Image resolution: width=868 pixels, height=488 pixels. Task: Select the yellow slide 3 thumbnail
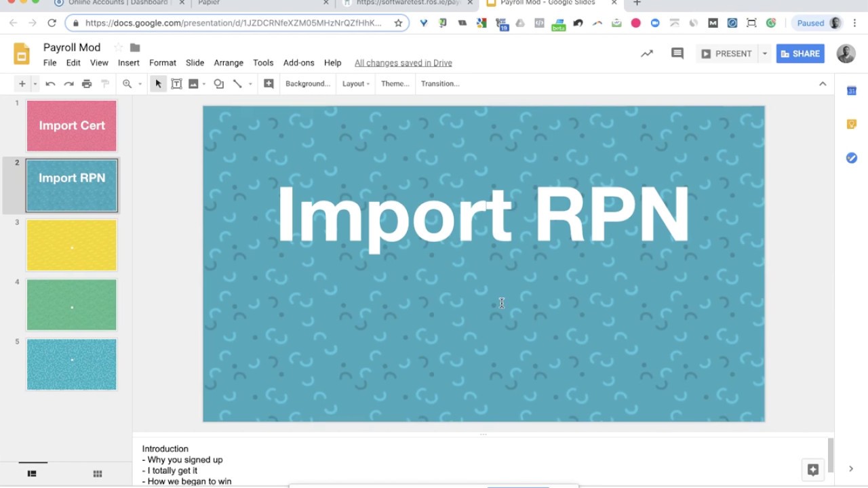click(72, 245)
